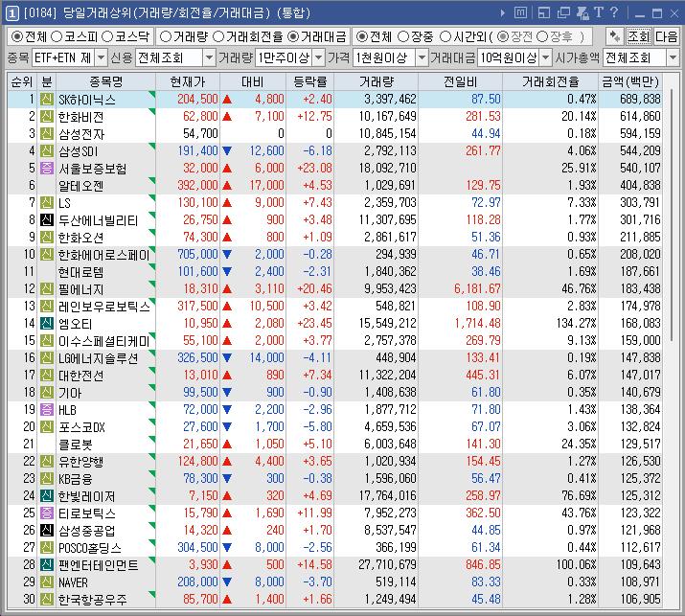Image resolution: width=685 pixels, height=616 pixels.
Task: Open help with the question mark icon
Action: click(614, 12)
